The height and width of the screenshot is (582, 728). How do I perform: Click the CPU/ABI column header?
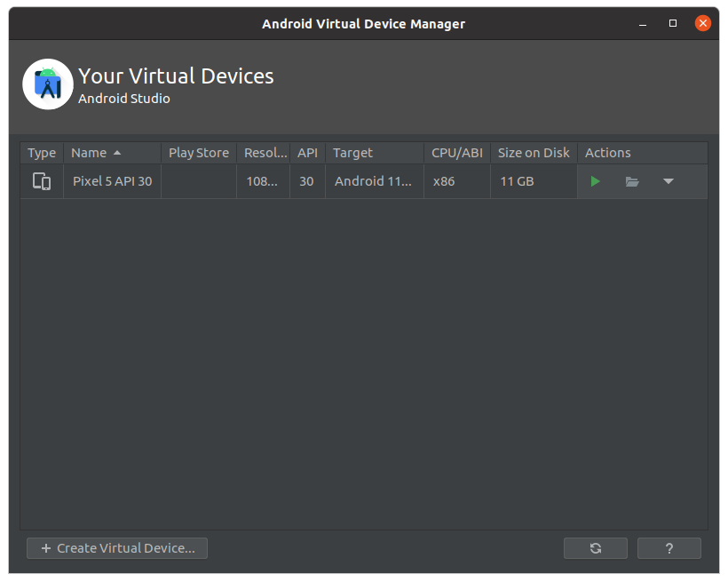457,153
